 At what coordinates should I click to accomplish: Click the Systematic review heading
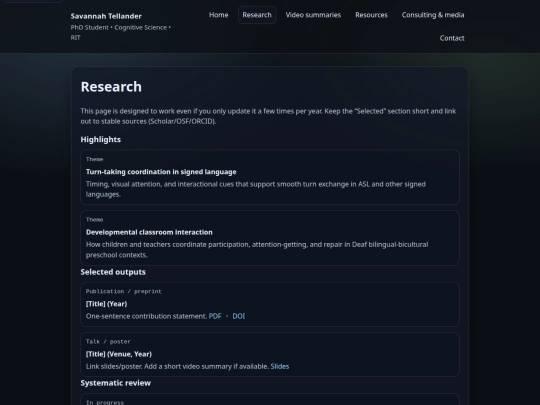tap(116, 383)
